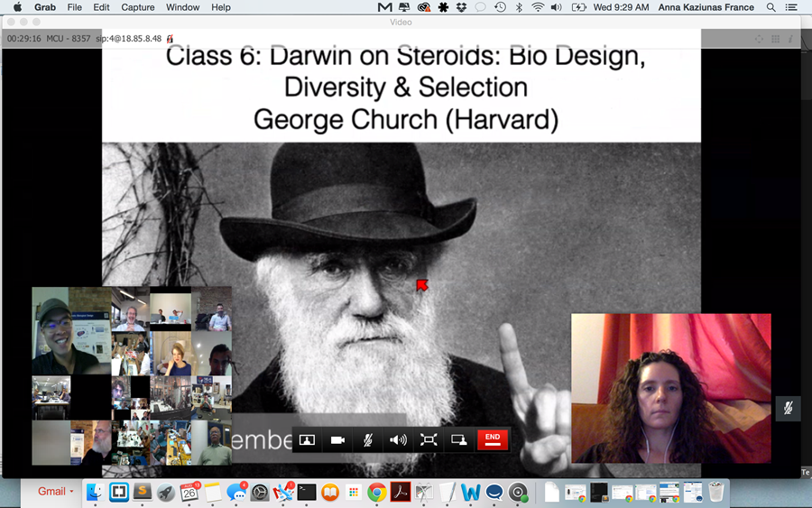Switch video to full screen mode
Screen dimensions: 812x508
[429, 440]
